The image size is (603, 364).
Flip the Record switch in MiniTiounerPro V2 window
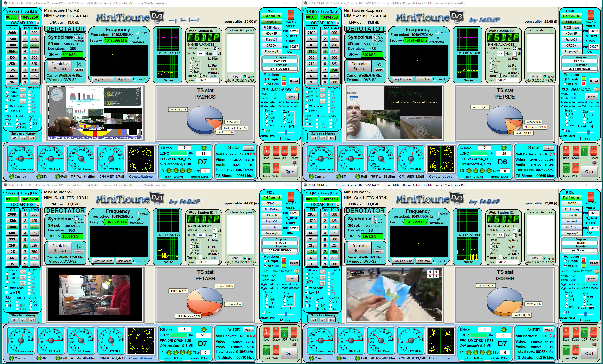click(294, 151)
